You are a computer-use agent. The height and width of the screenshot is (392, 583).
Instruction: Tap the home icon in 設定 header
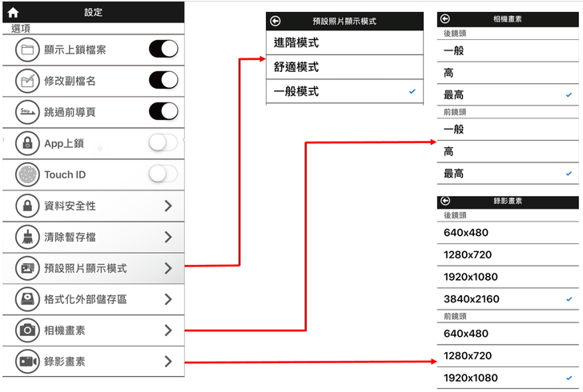tap(13, 12)
